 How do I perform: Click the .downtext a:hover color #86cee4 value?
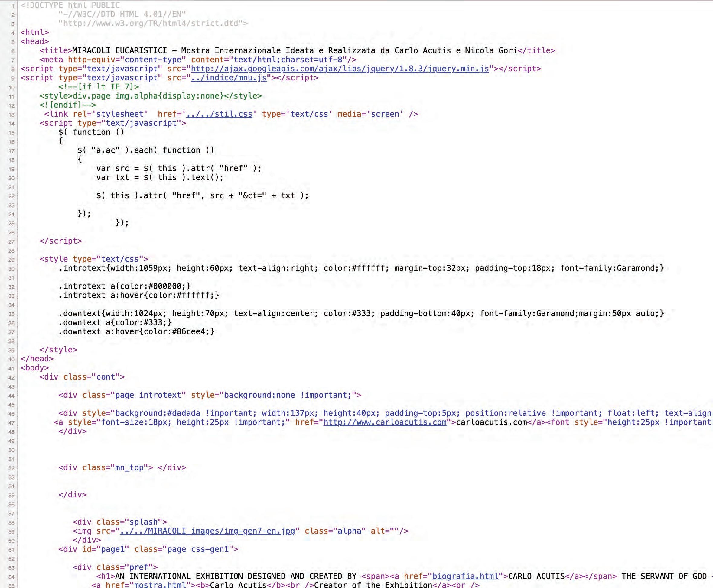(x=188, y=331)
